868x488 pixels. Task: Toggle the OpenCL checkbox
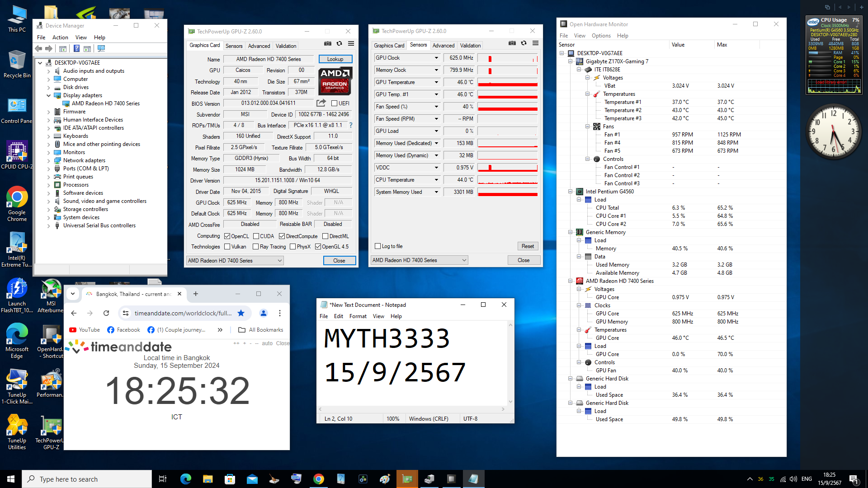click(227, 236)
